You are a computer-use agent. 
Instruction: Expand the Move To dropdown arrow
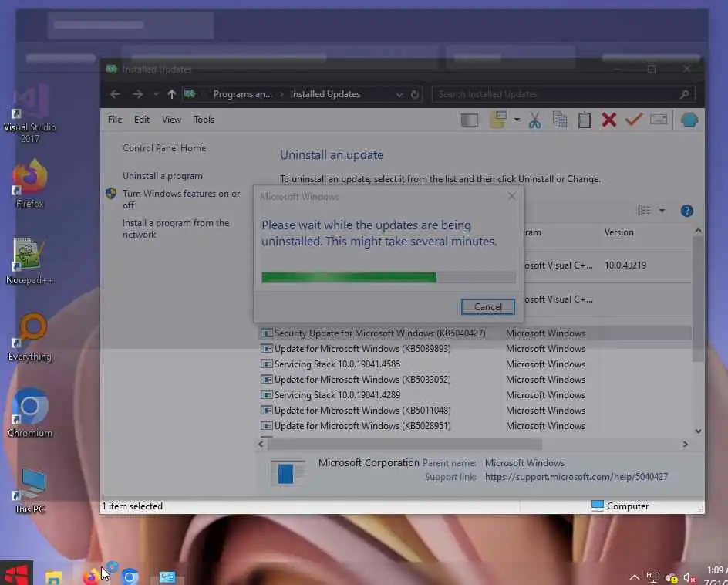[x=517, y=120]
